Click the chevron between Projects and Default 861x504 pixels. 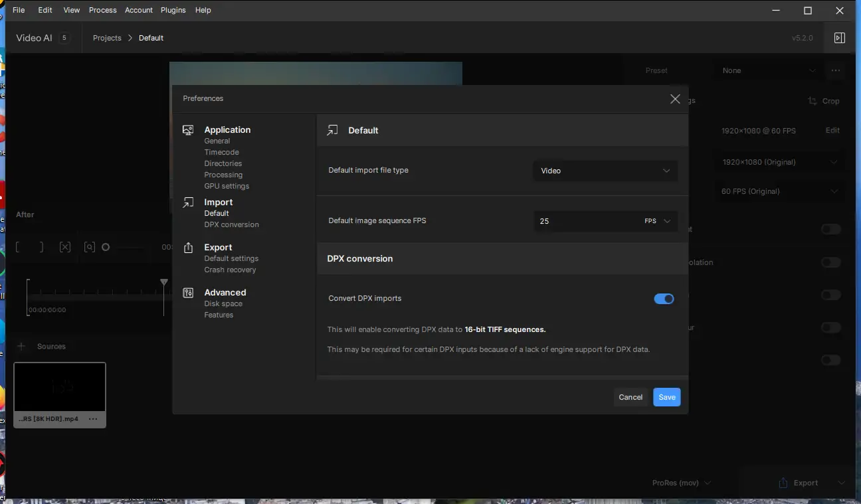point(130,38)
